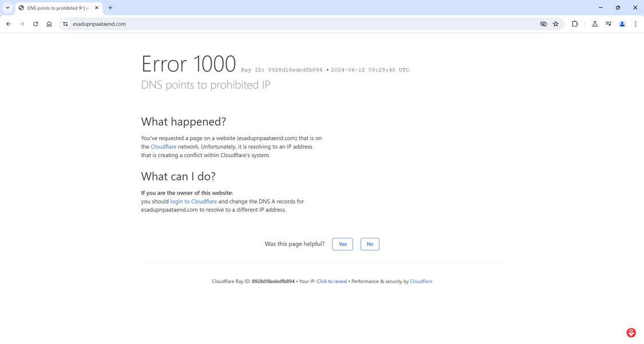Click the footer Ray ID 8928d18ededfb894
The image size is (644, 344).
(273, 282)
